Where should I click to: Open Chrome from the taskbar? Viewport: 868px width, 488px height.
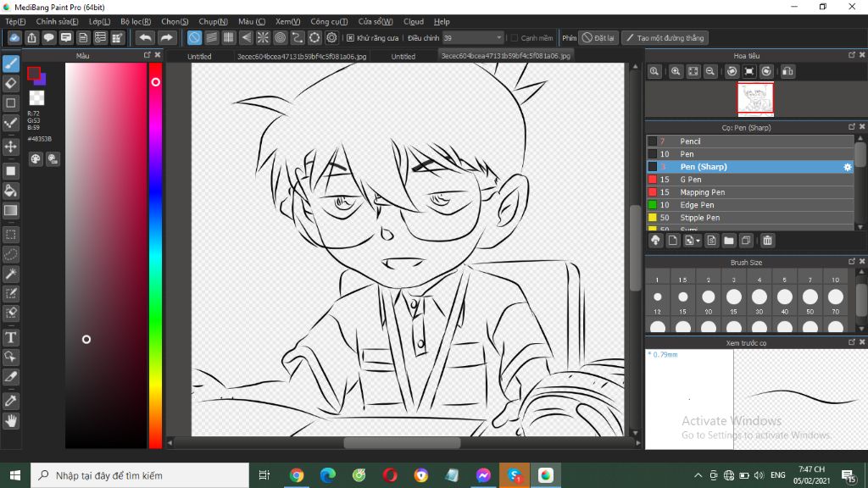(x=297, y=475)
